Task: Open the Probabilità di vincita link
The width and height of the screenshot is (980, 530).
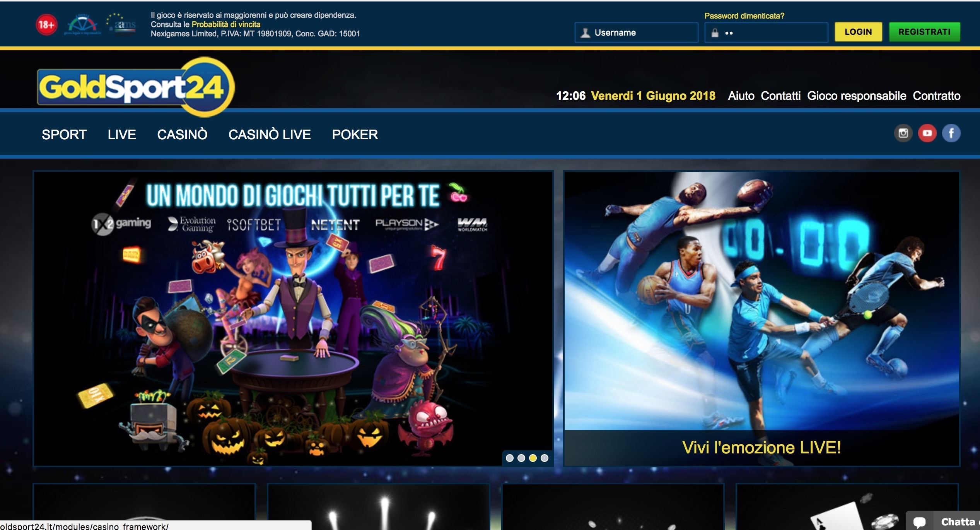Action: pyautogui.click(x=226, y=24)
